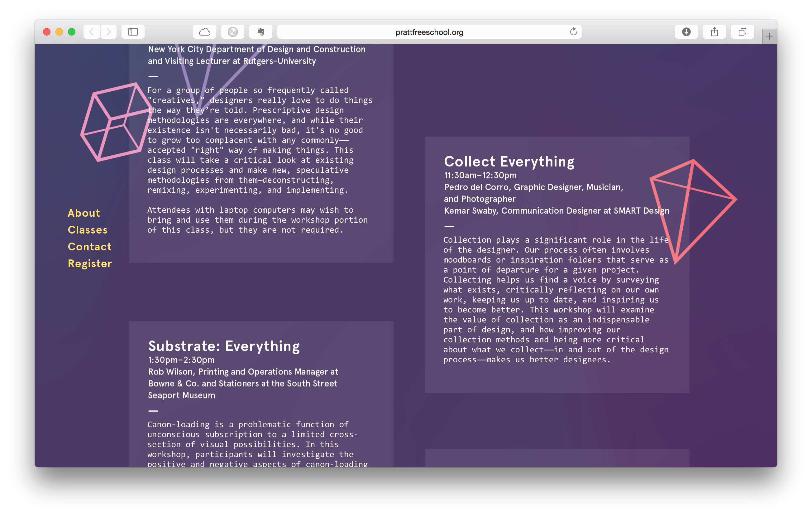Viewport: 812px width, 517px height.
Task: Close the Safari window with red button
Action: pos(47,32)
